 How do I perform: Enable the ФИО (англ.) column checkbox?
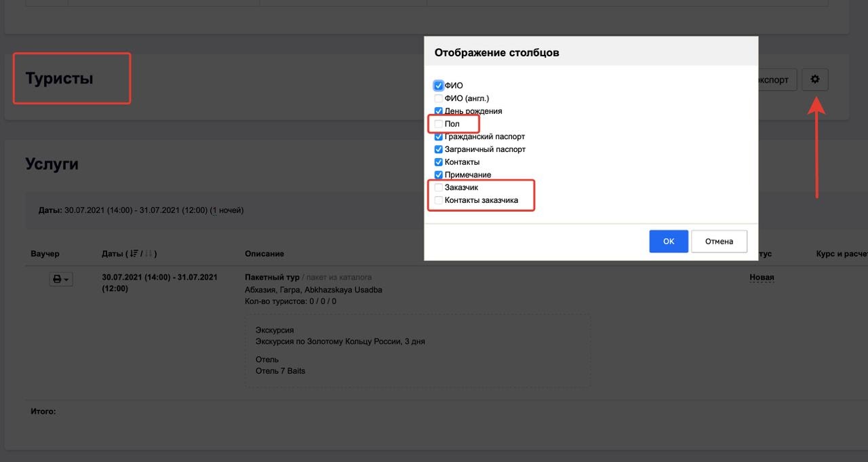[x=439, y=98]
